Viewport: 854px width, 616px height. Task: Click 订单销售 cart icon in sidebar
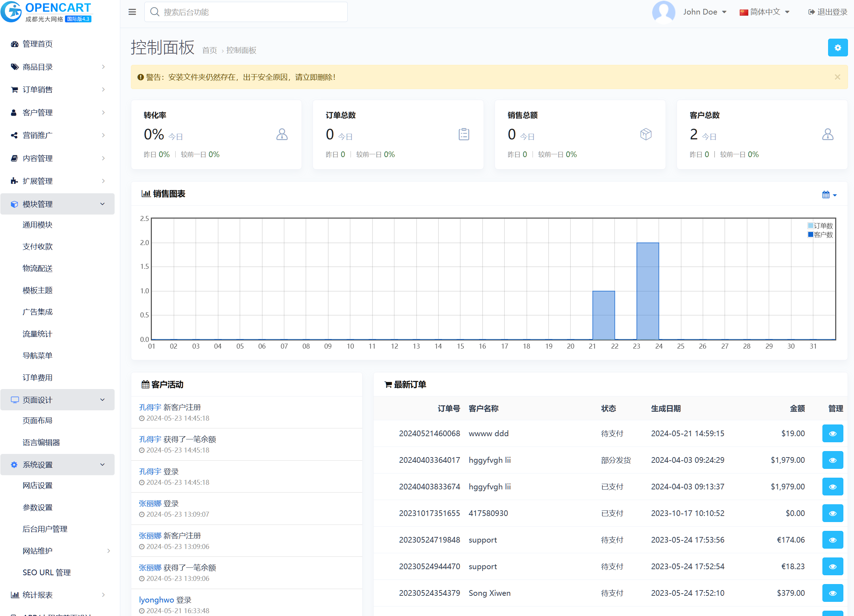click(x=14, y=90)
